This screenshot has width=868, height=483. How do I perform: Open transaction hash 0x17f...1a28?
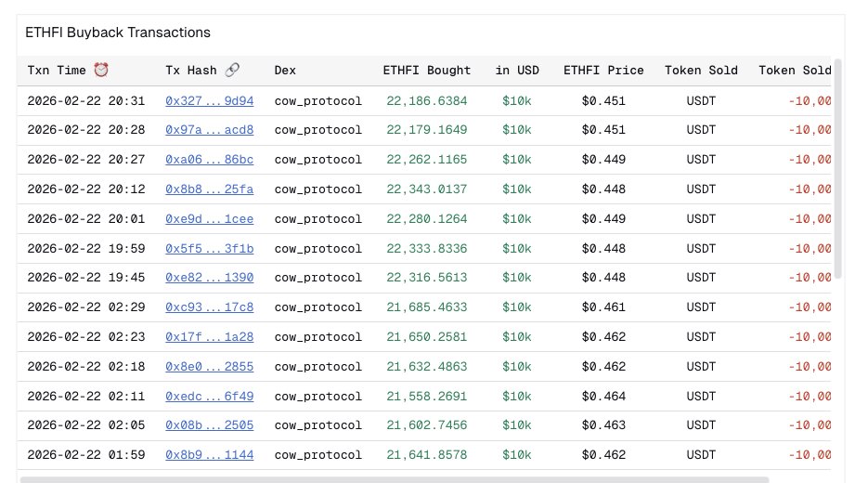[x=209, y=337]
